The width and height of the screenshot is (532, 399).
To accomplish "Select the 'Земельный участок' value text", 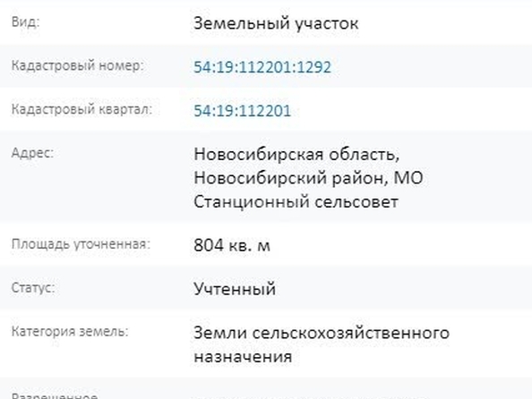I will click(x=276, y=23).
